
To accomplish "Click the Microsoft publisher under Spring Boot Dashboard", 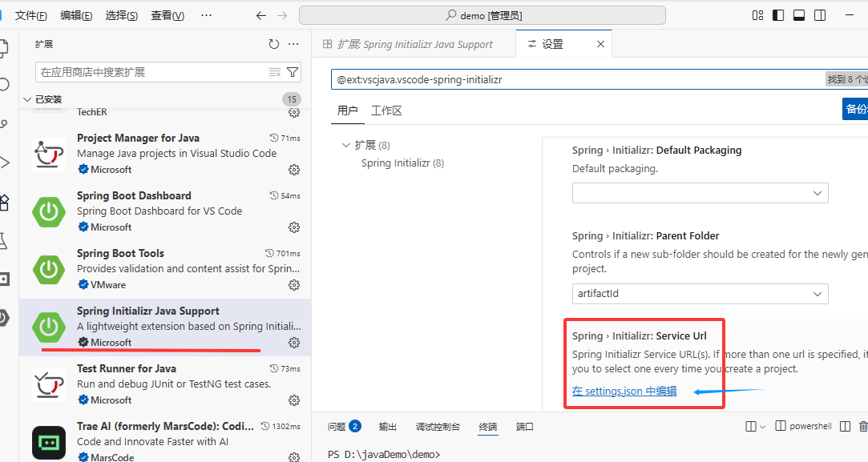I will [111, 227].
